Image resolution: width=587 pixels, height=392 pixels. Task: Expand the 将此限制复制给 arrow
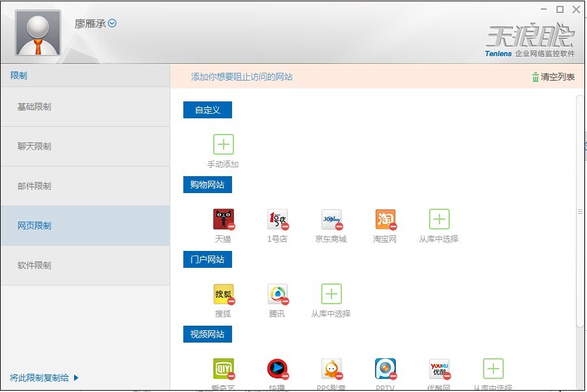(x=76, y=378)
